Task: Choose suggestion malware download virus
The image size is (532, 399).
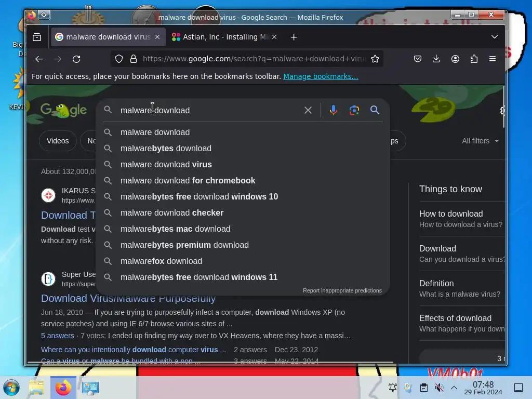Action: tap(243, 165)
